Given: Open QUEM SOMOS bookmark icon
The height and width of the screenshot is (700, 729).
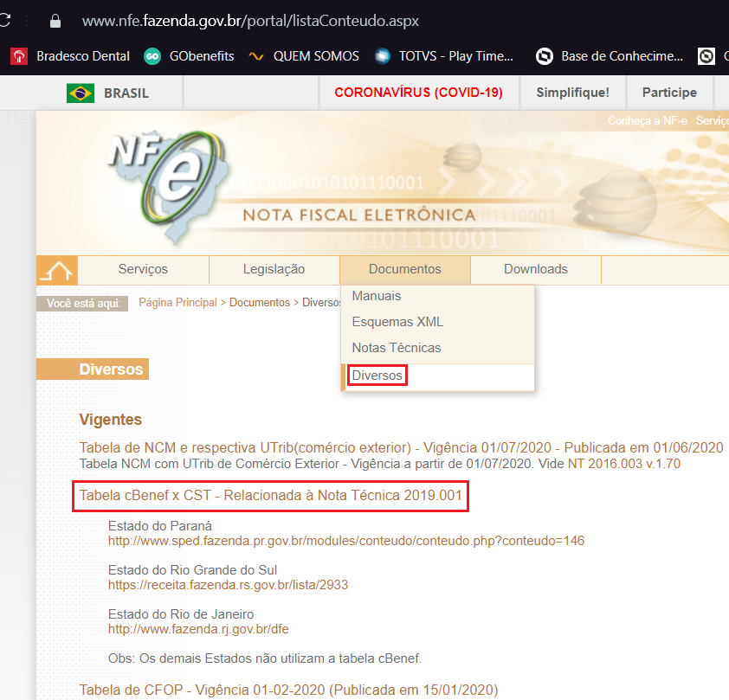Looking at the screenshot, I should click(x=255, y=56).
